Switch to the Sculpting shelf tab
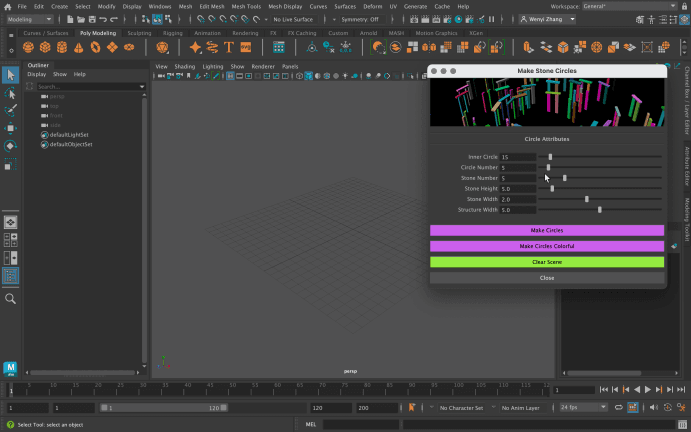Viewport: 691px width, 432px height. [x=139, y=33]
